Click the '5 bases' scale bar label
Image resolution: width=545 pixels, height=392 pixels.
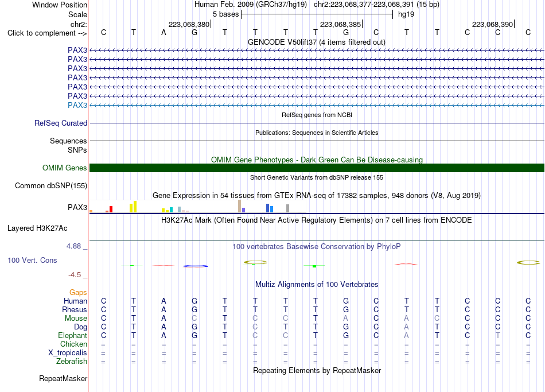[x=225, y=14]
